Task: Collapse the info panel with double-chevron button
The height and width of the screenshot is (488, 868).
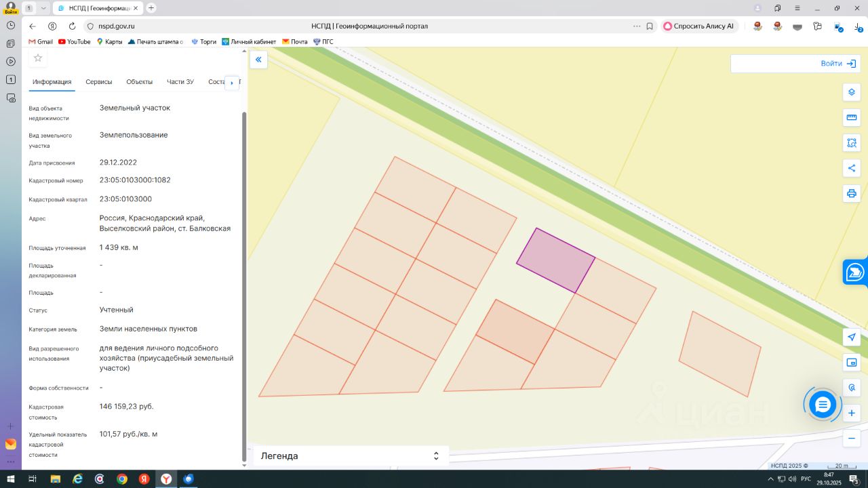Action: (258, 60)
